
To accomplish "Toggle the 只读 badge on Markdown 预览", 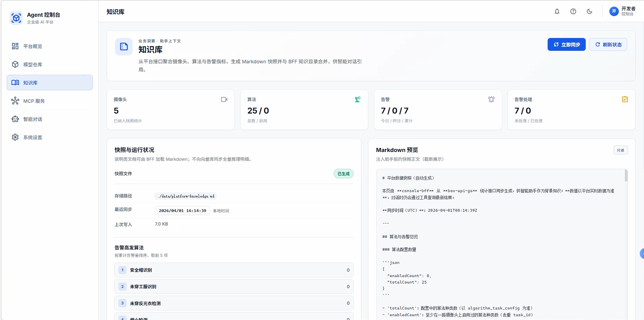I will click(x=621, y=150).
